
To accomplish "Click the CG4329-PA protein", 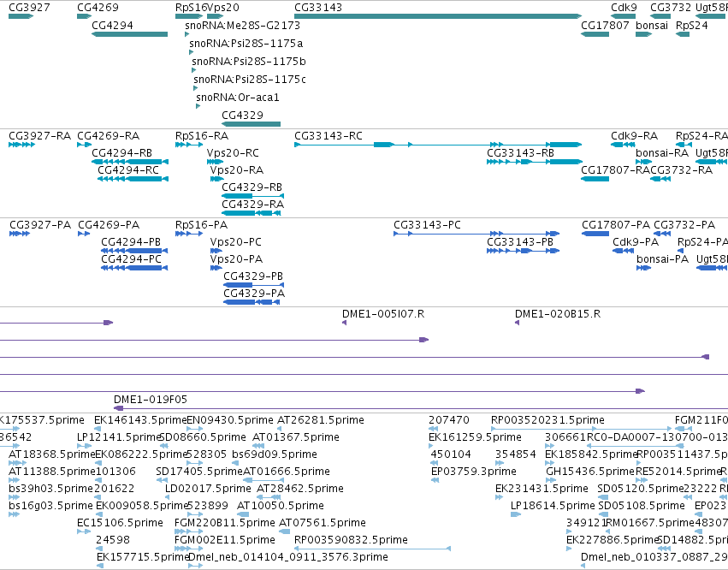I will coord(252,302).
